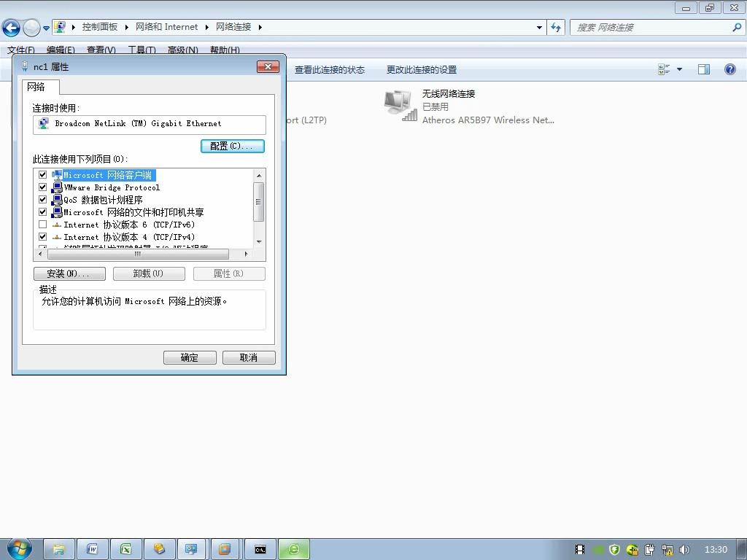Click the list's scroll down arrow
The image size is (747, 560).
(x=259, y=242)
